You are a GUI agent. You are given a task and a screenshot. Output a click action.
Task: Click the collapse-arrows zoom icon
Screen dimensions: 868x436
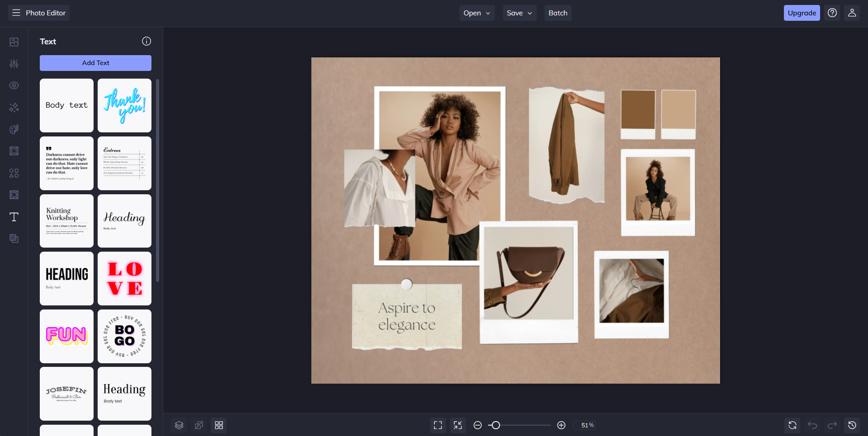point(458,425)
